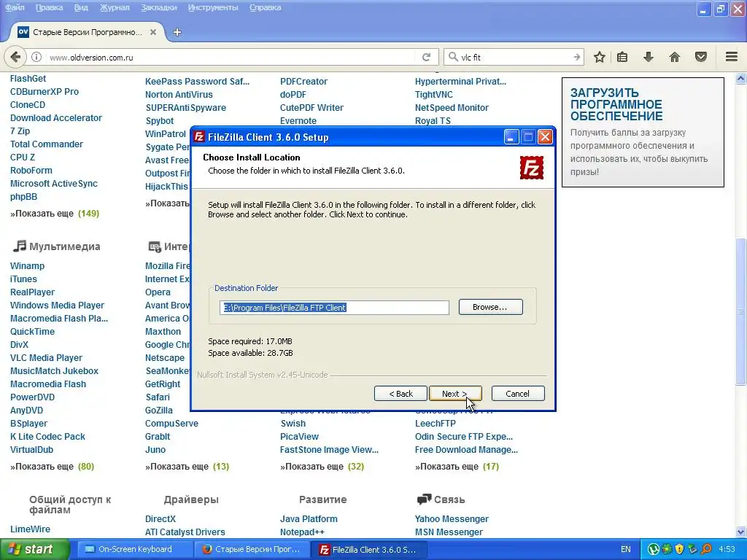Click the uTorrent tray icon
The width and height of the screenshot is (747, 560).
(653, 549)
